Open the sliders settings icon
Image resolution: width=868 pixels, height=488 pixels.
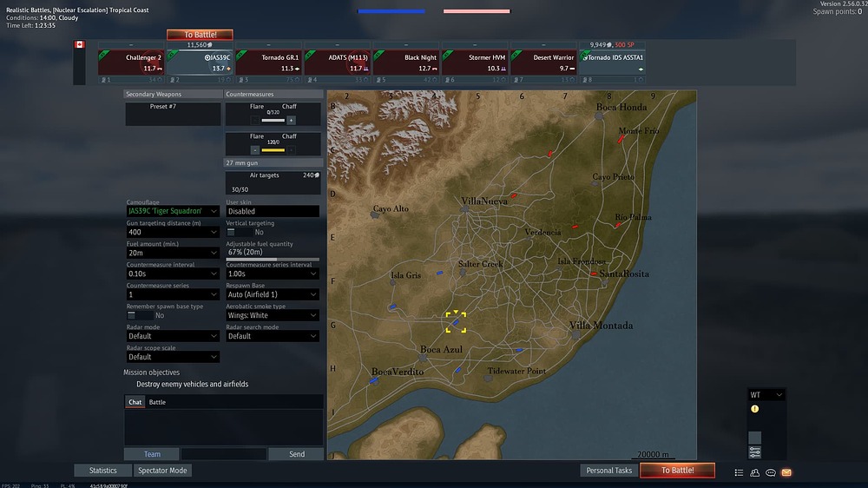(x=754, y=452)
